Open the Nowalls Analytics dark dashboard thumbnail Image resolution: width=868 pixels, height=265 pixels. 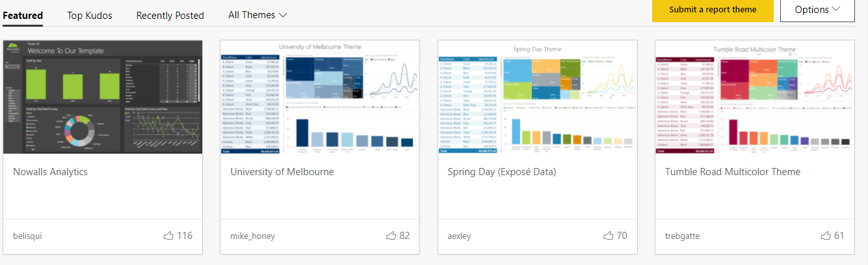point(103,97)
